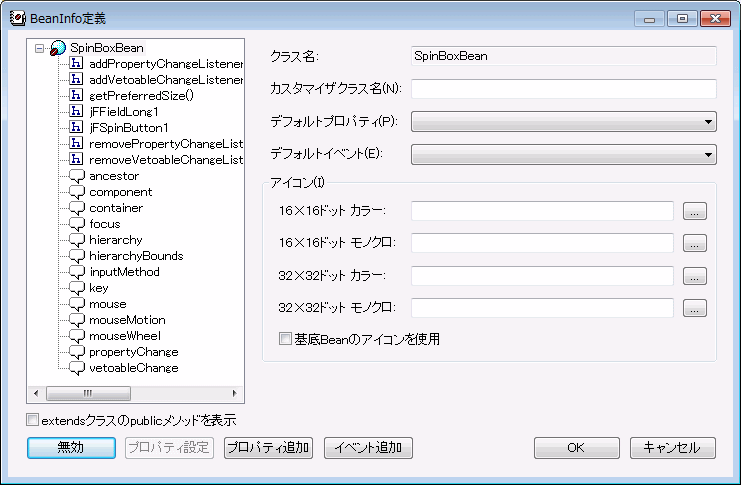Browse for 32×32ドット モノクロ icon file
This screenshot has width=741, height=485.
[695, 308]
